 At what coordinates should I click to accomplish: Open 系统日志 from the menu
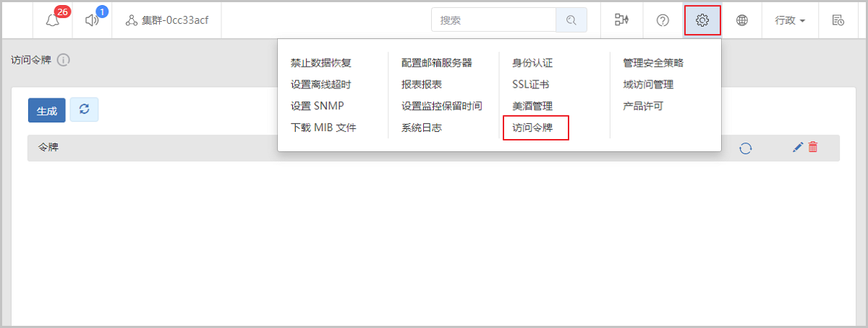(x=422, y=128)
